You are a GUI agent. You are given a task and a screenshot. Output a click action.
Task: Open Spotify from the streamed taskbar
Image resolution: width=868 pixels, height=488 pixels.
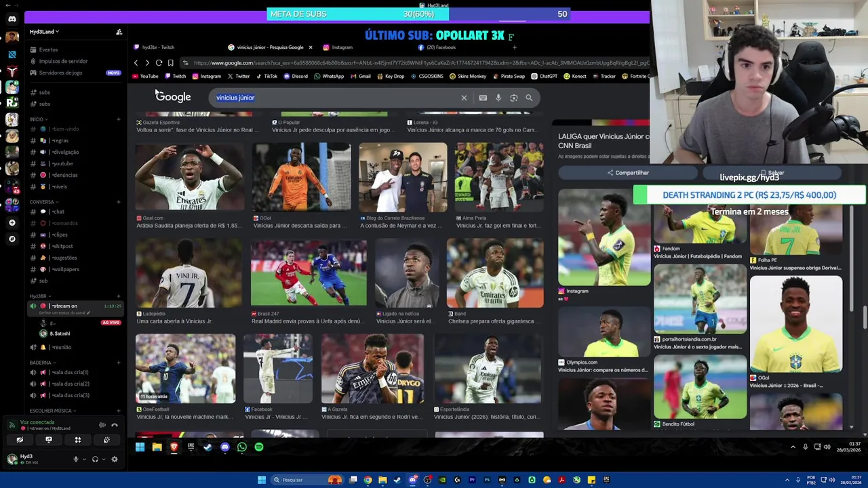(259, 447)
